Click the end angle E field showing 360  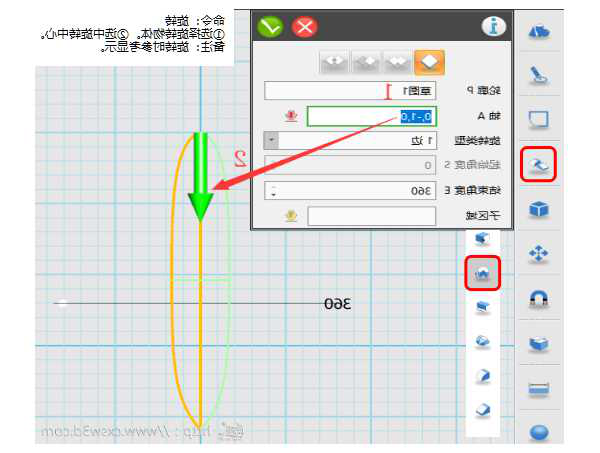[x=350, y=191]
